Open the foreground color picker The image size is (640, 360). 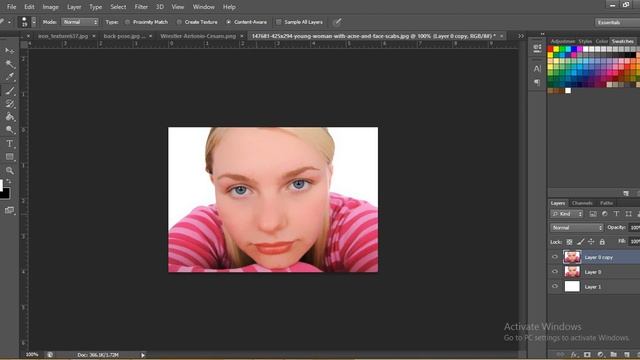[x=1, y=185]
